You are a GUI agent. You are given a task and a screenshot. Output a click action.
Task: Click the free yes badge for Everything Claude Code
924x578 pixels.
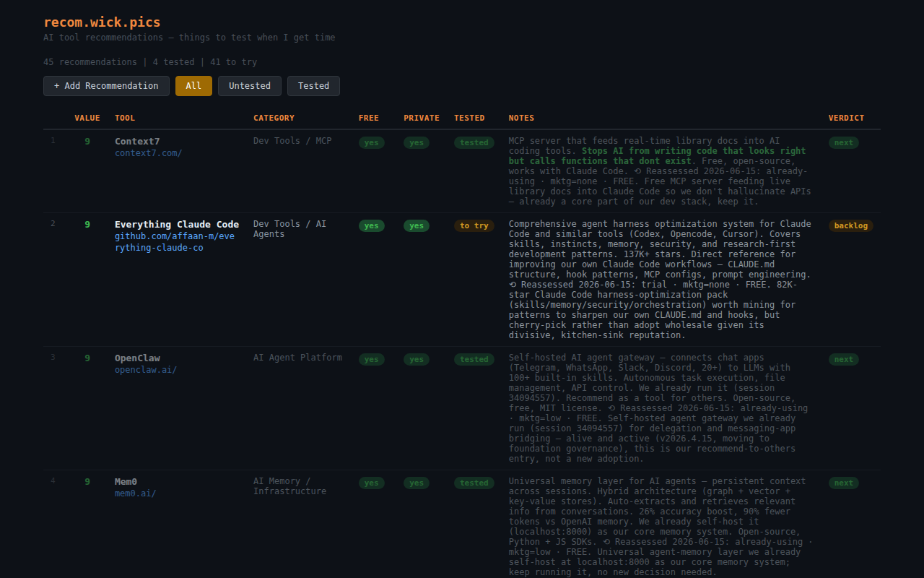pyautogui.click(x=372, y=226)
